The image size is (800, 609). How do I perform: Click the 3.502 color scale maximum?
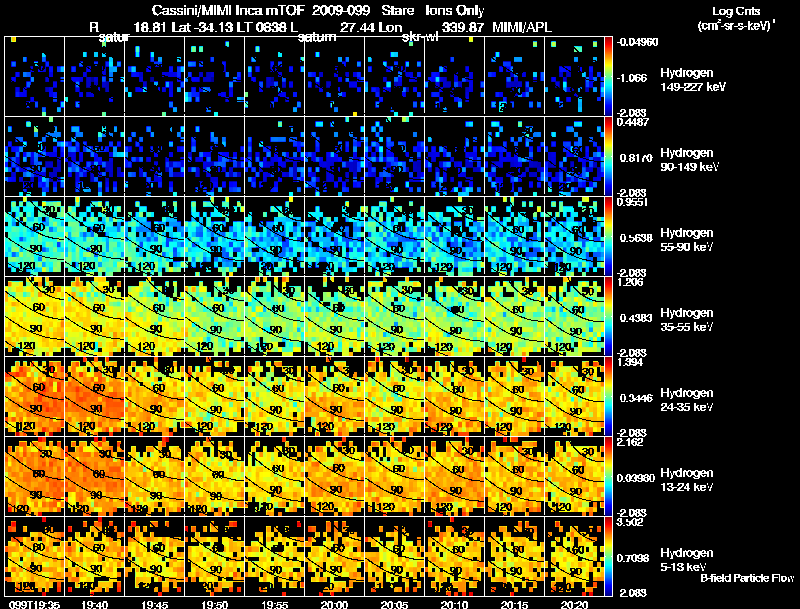coord(630,522)
